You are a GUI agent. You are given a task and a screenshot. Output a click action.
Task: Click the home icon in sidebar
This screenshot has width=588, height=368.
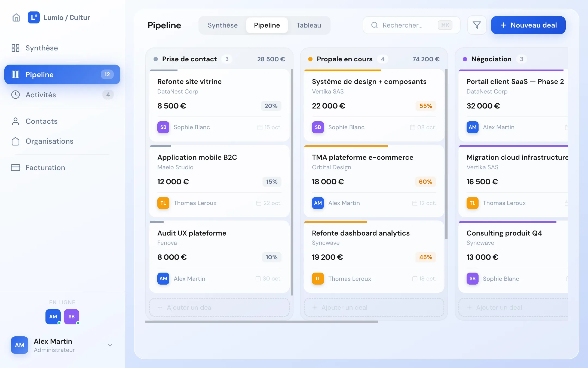pos(16,17)
